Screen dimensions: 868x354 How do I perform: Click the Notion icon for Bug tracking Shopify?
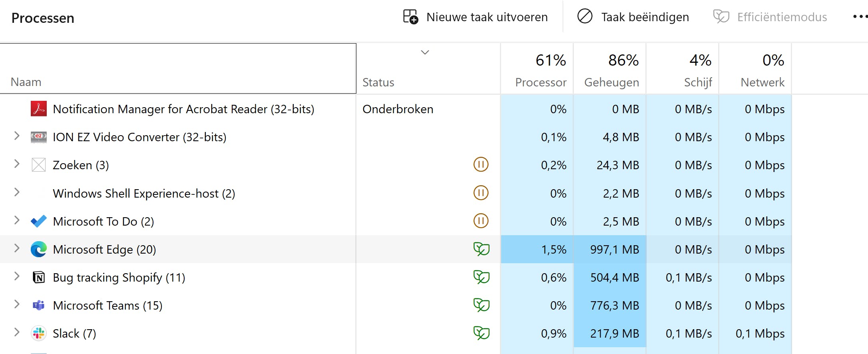click(x=39, y=277)
